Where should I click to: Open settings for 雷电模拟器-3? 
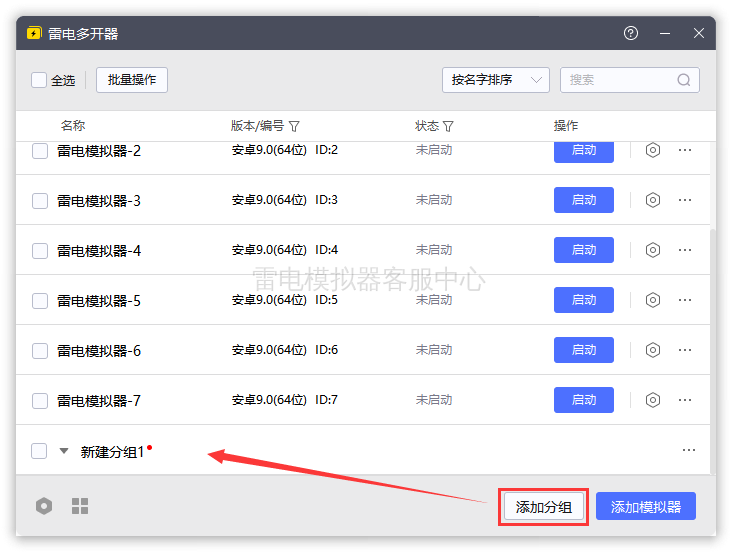(652, 200)
